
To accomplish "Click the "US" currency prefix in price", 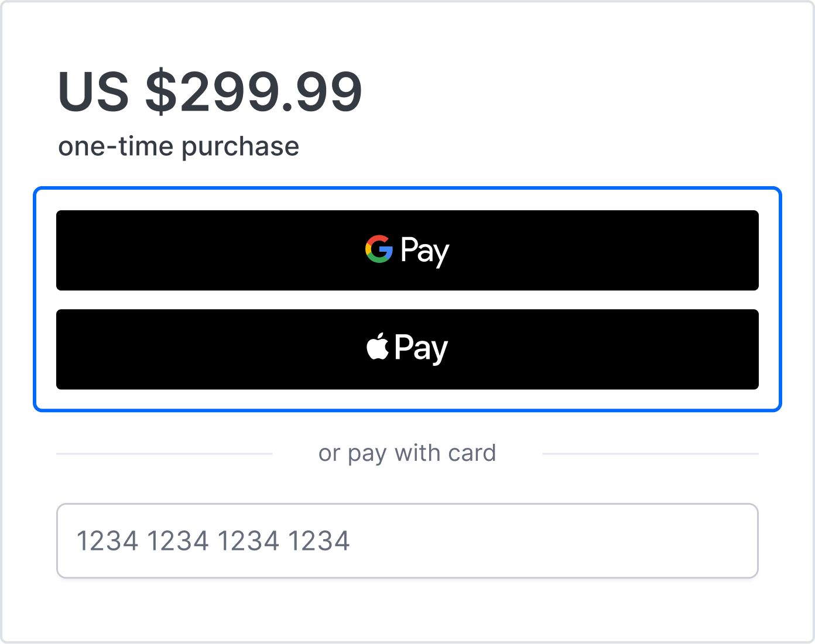I will (93, 92).
